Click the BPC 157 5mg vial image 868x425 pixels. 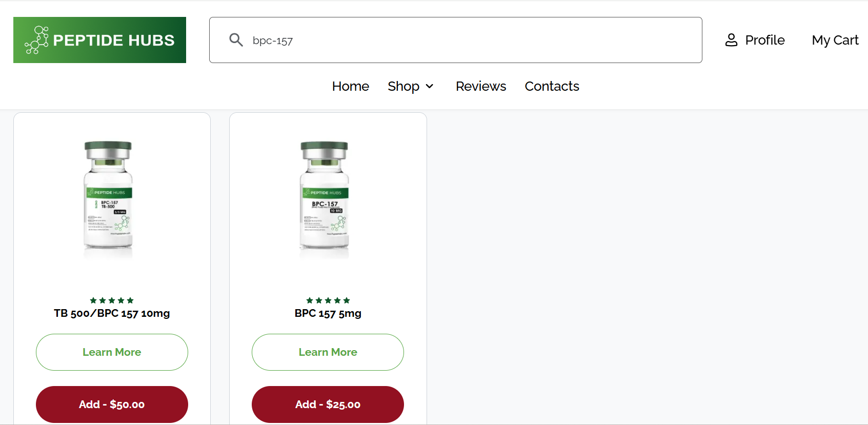[x=324, y=197]
